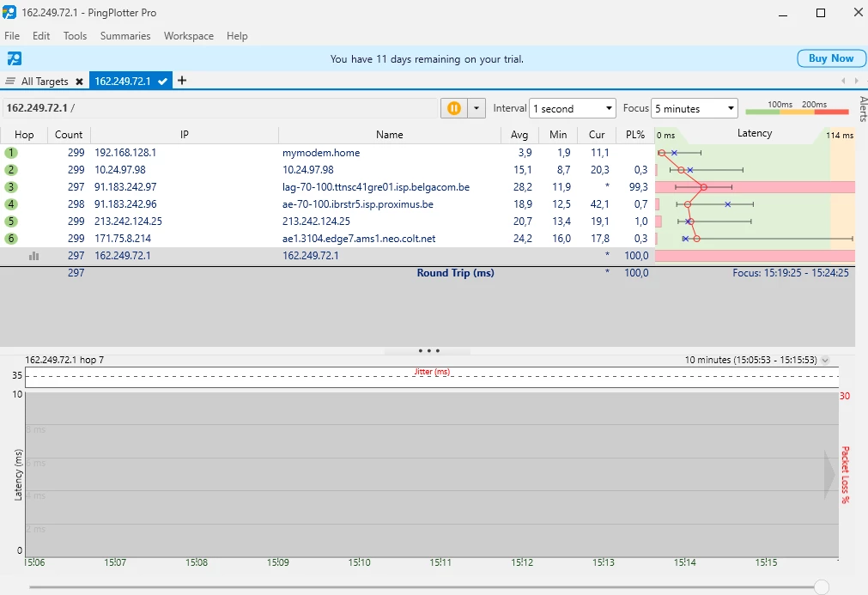The image size is (868, 595).
Task: Click the hop 6 green circle icon
Action: [x=11, y=239]
